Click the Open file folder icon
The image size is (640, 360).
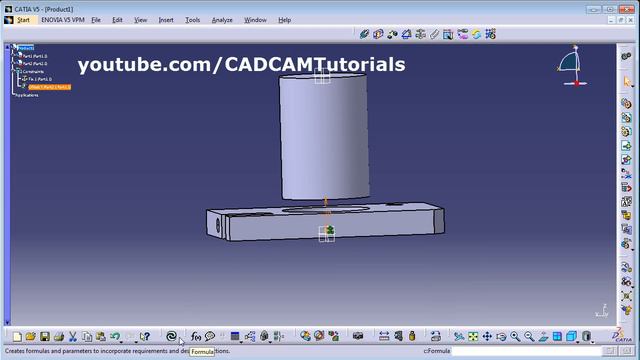click(31, 336)
